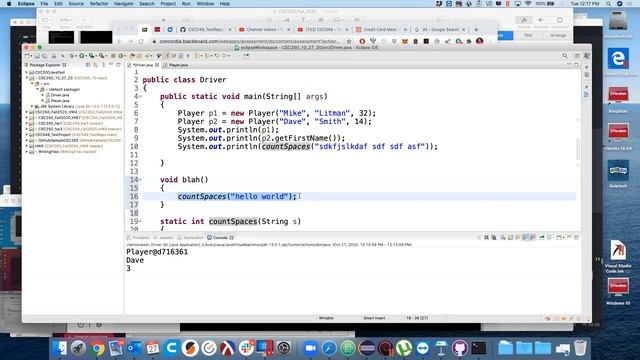Screen dimensions: 640x360
Task: Toggle Word Wrap in Console toolbar
Action: (x=518, y=237)
